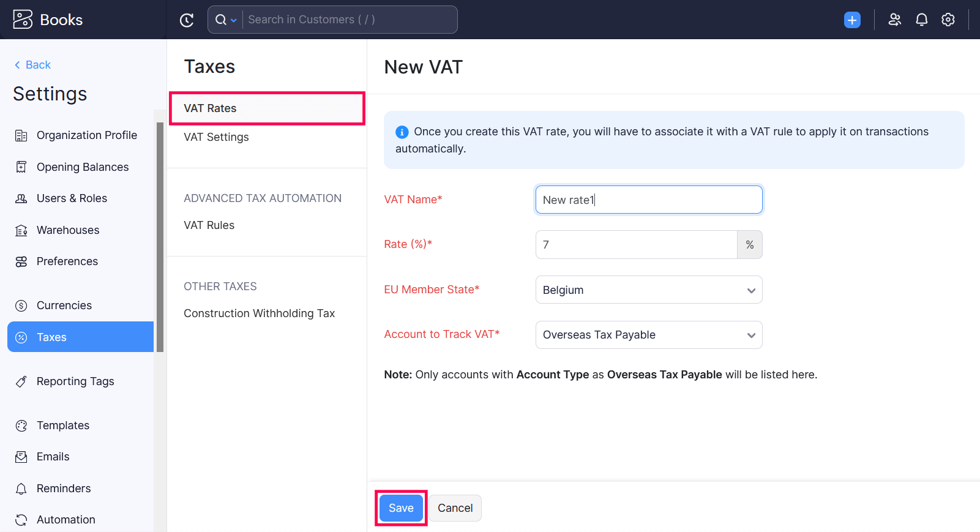Click the Zoho Books logo icon
This screenshot has width=980, height=532.
(x=23, y=20)
